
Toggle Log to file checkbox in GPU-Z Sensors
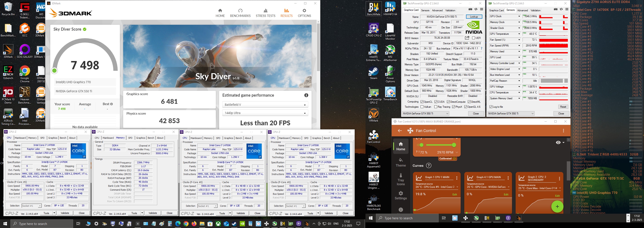(491, 107)
